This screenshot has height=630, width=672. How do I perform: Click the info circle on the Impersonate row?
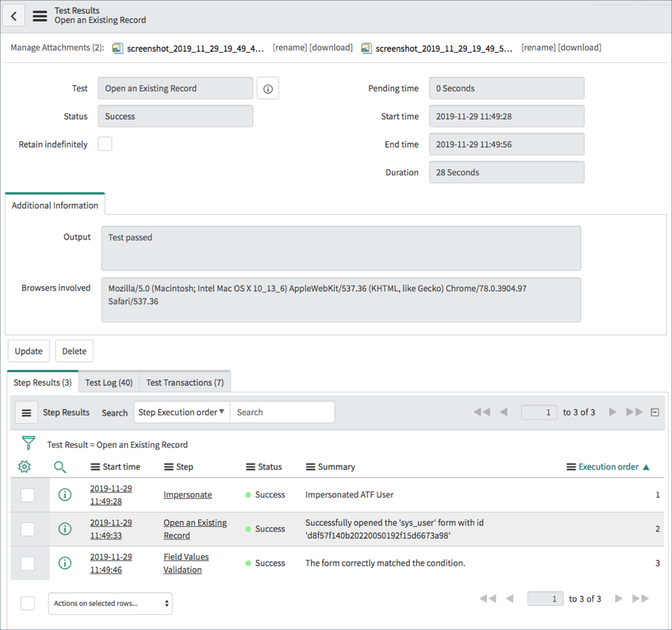[x=64, y=494]
